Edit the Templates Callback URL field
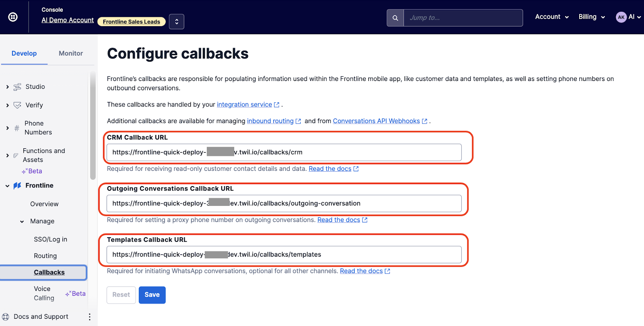Viewport: 644px width, 326px height. (284, 255)
